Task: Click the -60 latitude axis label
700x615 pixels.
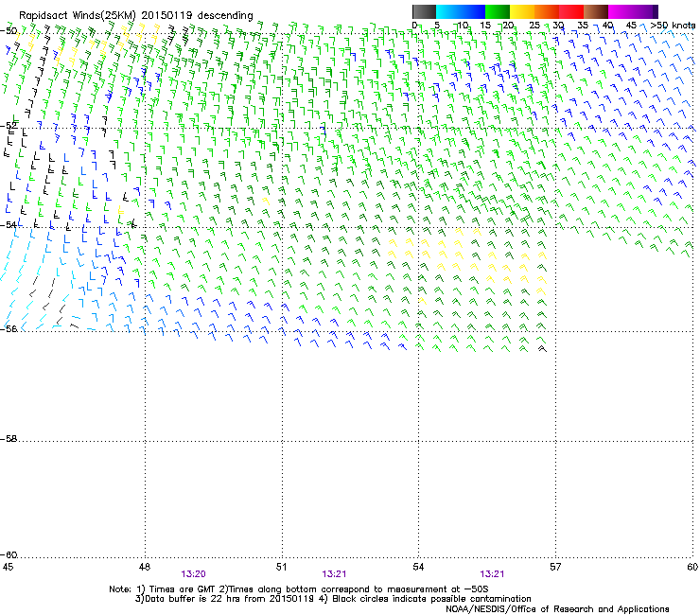Action: point(9,555)
